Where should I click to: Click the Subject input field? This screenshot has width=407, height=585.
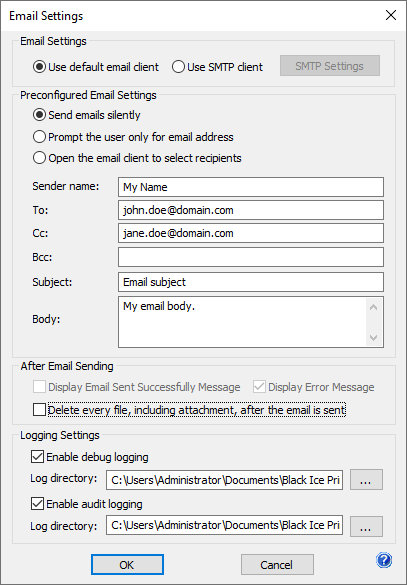(x=251, y=282)
